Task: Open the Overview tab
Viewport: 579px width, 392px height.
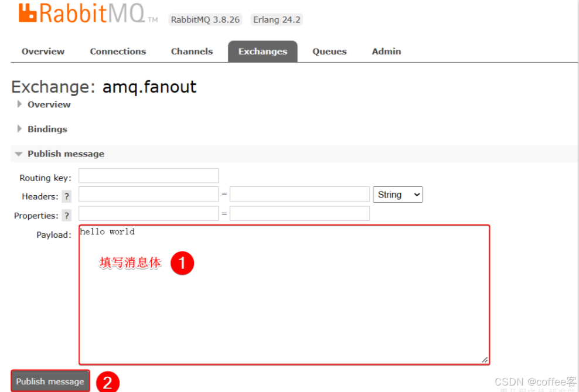Action: coord(43,52)
